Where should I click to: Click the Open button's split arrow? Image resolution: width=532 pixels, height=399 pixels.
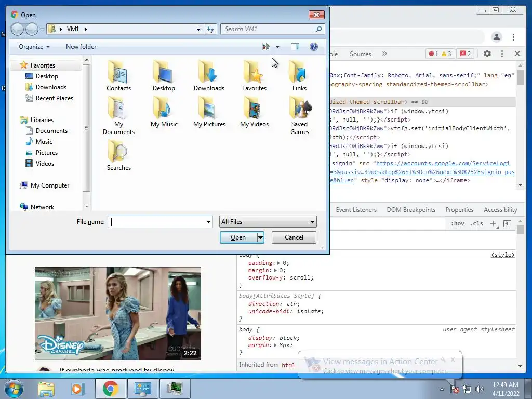click(x=261, y=237)
